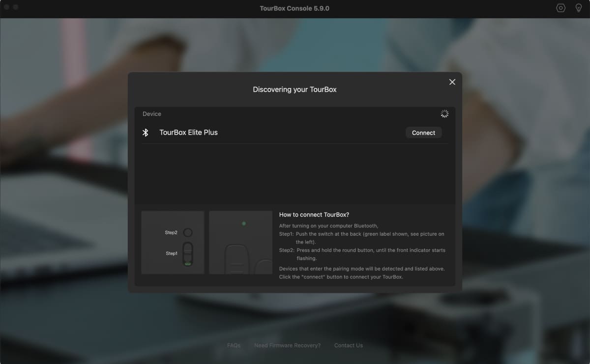Screen dimensions: 590x364
Task: Click the Discovering your TourBox title
Action: pyautogui.click(x=295, y=89)
